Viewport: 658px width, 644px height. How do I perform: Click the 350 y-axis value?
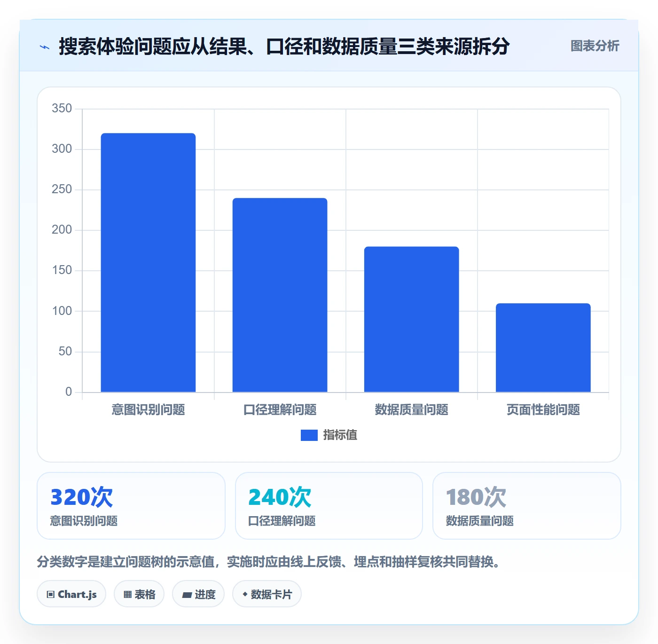pyautogui.click(x=62, y=109)
